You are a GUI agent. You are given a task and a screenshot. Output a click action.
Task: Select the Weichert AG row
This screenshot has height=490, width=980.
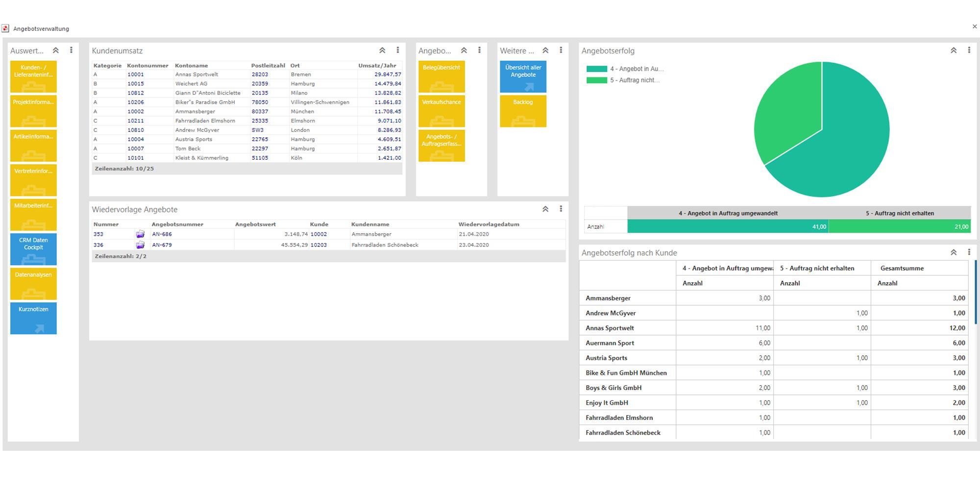tap(247, 84)
